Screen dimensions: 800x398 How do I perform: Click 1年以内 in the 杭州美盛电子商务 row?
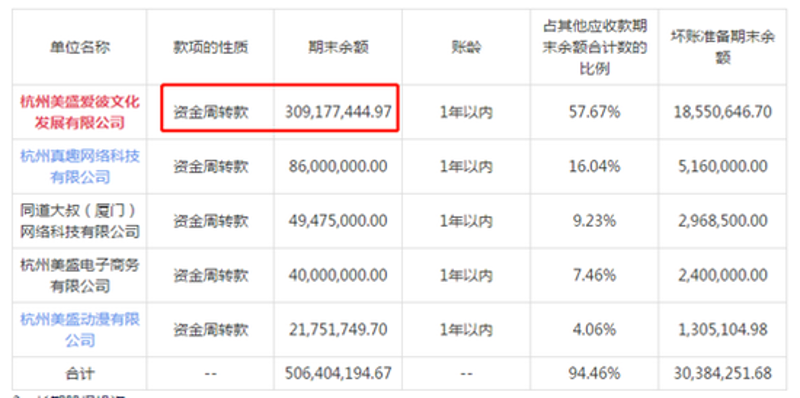pyautogui.click(x=466, y=276)
